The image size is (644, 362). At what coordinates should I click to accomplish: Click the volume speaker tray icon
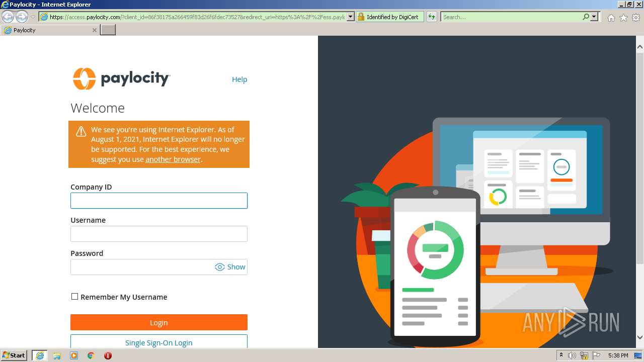pos(572,355)
